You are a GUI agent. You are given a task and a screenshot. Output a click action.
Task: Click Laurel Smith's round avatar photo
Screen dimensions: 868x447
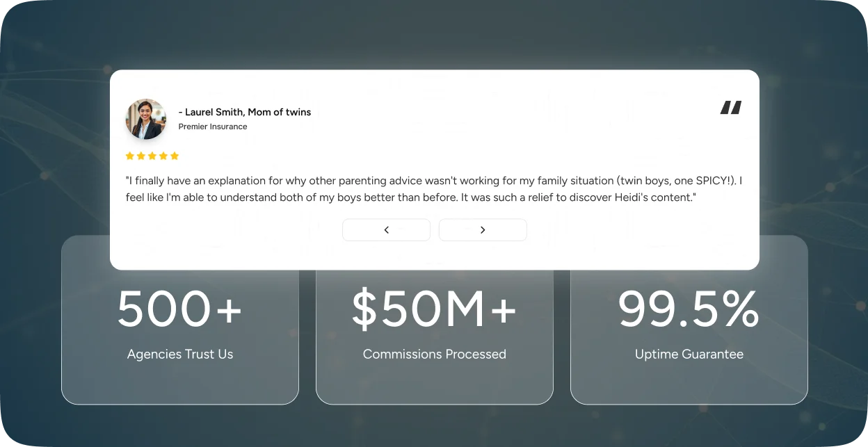[x=146, y=119]
